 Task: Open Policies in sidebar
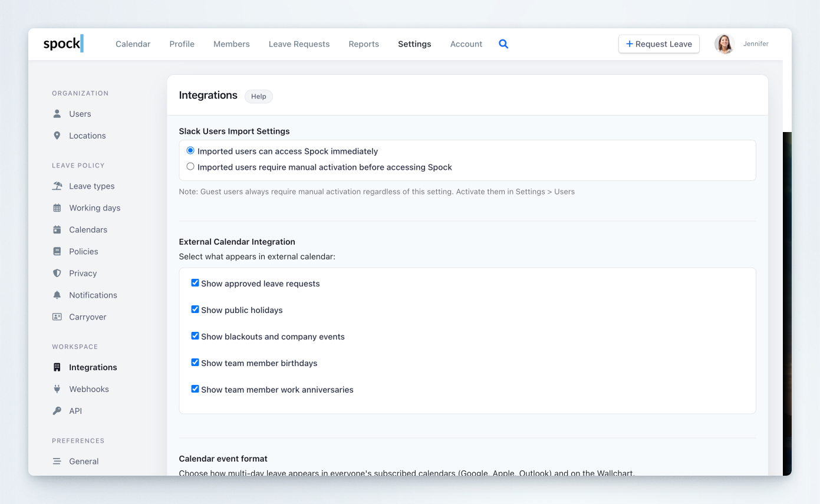84,252
